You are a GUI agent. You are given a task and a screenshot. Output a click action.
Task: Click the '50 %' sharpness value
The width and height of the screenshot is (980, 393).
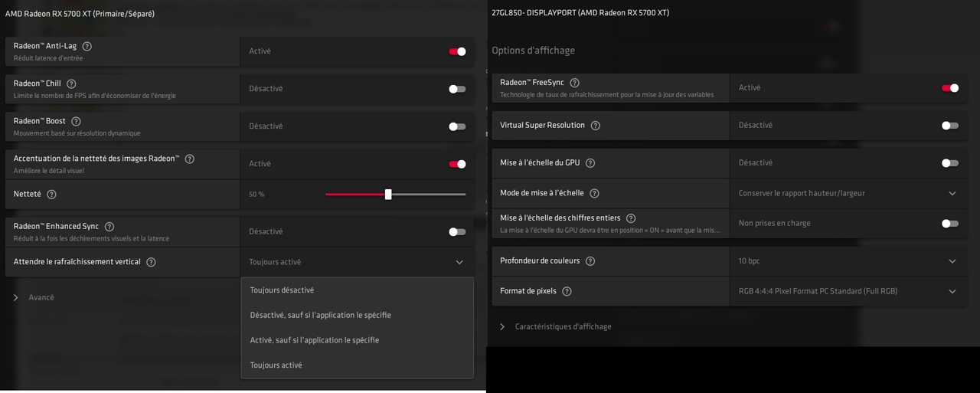tap(256, 195)
